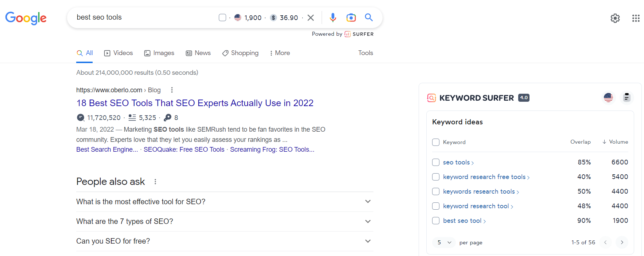Open 'keyword research tool' keyword link
This screenshot has height=256, width=644.
coord(478,206)
